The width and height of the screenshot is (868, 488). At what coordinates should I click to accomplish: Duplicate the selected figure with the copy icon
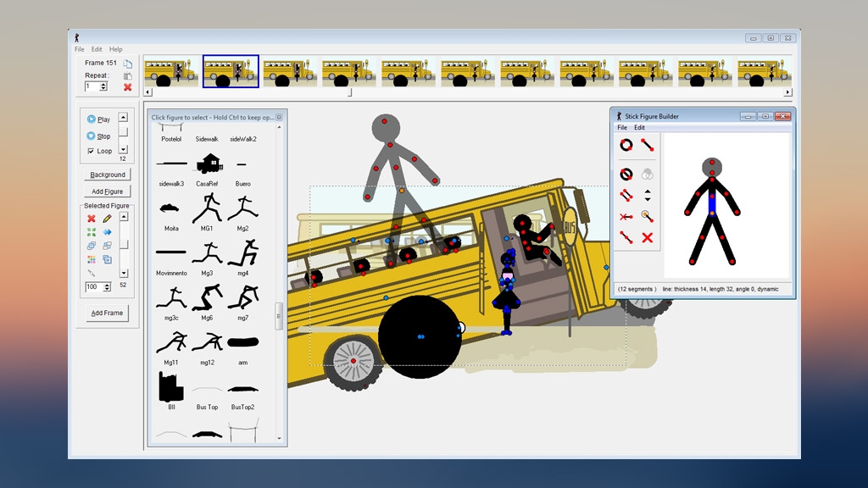click(x=107, y=259)
